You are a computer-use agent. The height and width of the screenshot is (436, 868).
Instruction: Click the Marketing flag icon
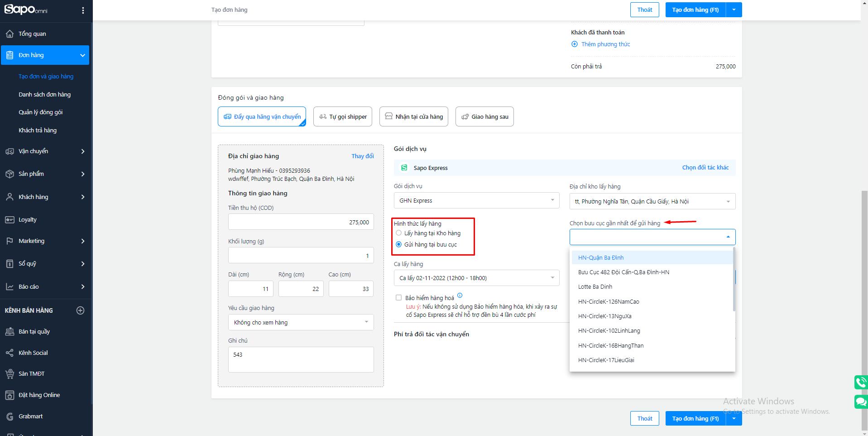tap(10, 241)
